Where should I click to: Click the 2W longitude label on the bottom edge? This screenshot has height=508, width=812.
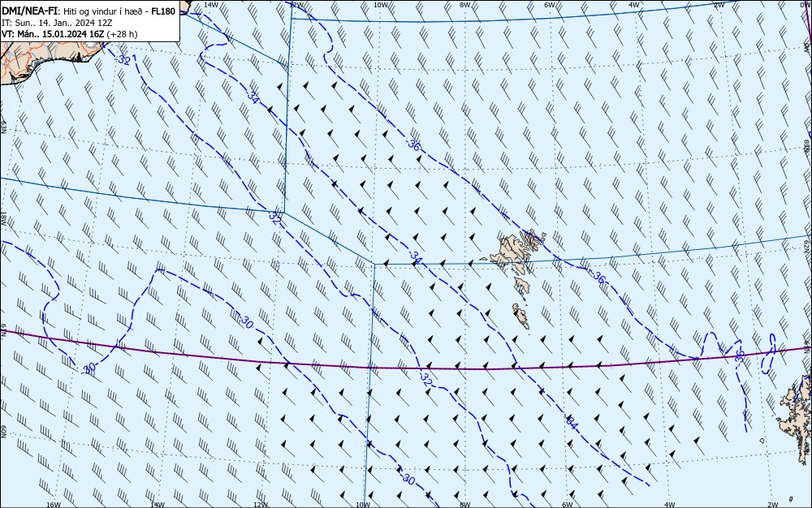[x=773, y=505]
